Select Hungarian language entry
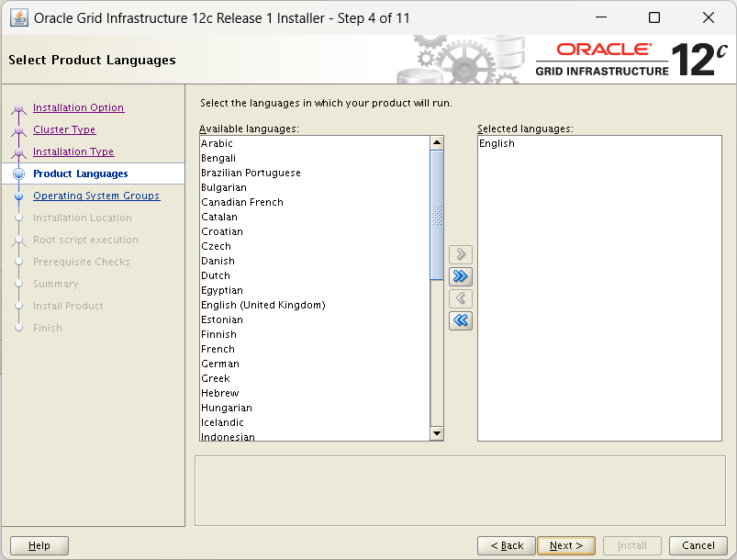Screen dimensions: 737x560 314,408
